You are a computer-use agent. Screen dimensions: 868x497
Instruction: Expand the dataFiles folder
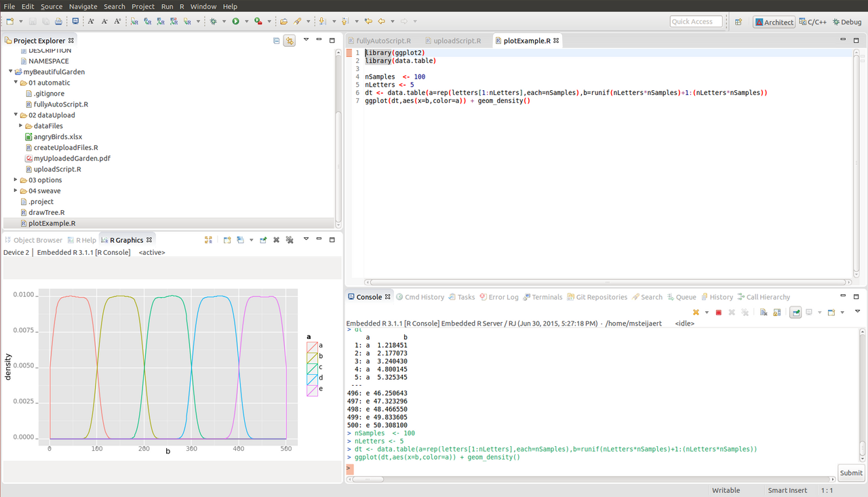coord(20,126)
